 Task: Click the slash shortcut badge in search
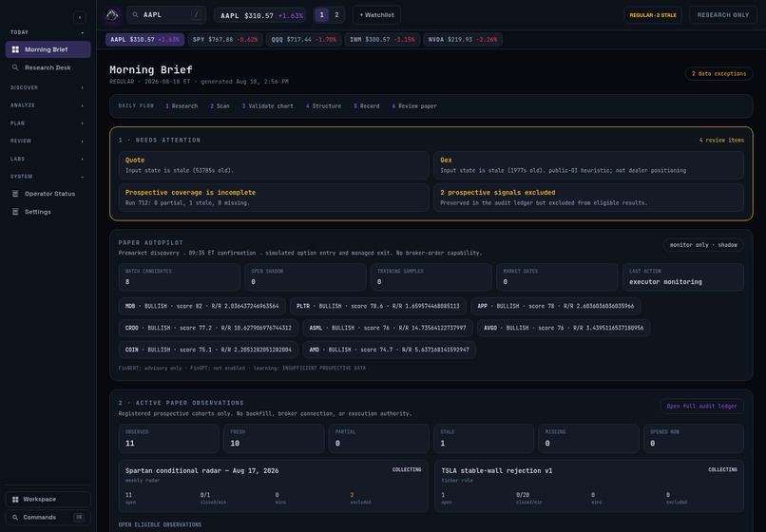coord(197,15)
